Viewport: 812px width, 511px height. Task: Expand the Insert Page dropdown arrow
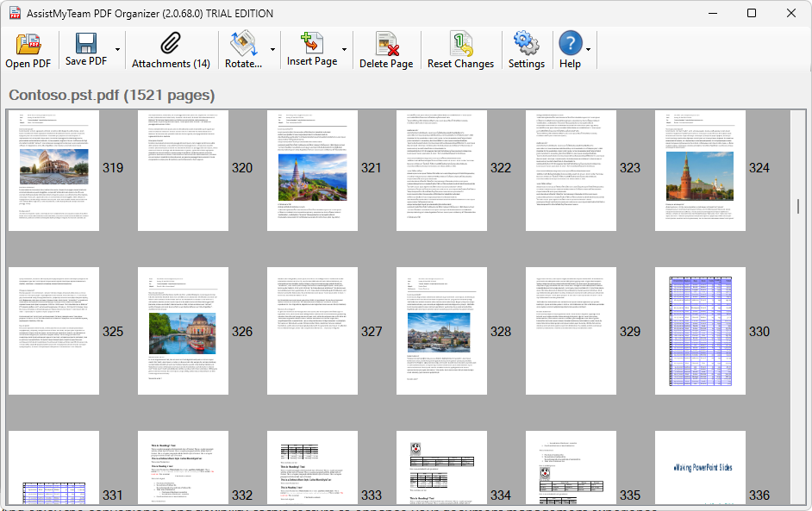click(345, 50)
